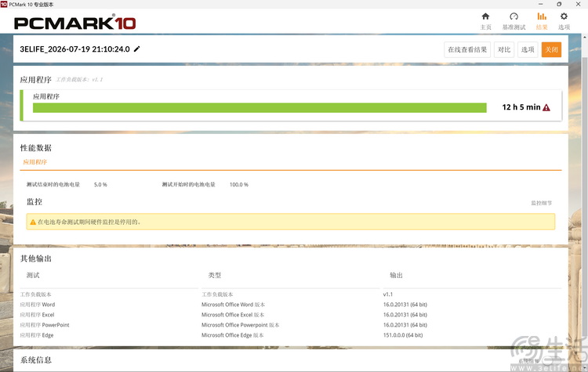This screenshot has height=372, width=588.
Task: Click the result name 3ELIFE_2026-07-19 21:10:24.0
Action: (74, 49)
